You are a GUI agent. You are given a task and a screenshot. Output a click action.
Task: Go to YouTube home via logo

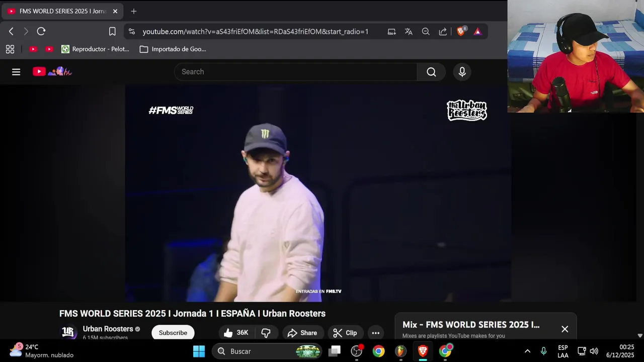pos(52,71)
